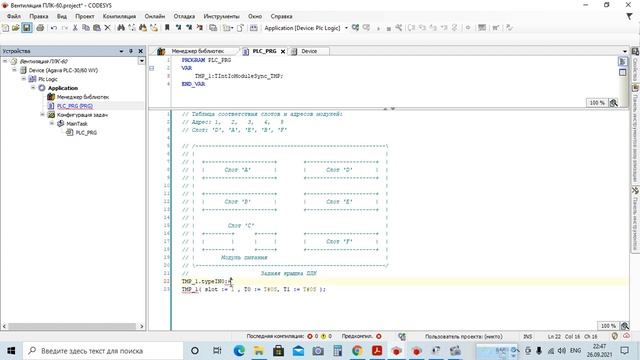Collapse the Plc Logic tree node
This screenshot has width=640, height=360.
pos(24,79)
